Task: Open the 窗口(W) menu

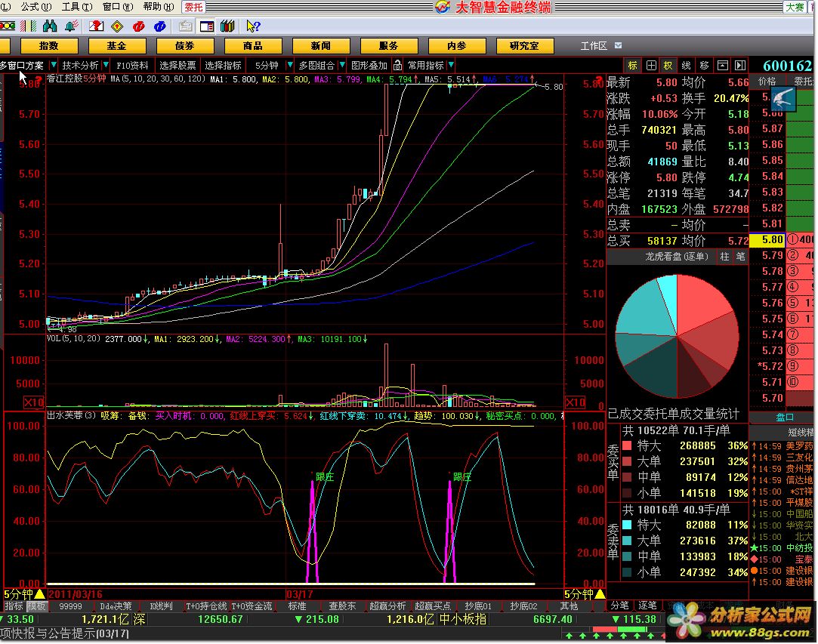Action: pos(117,6)
